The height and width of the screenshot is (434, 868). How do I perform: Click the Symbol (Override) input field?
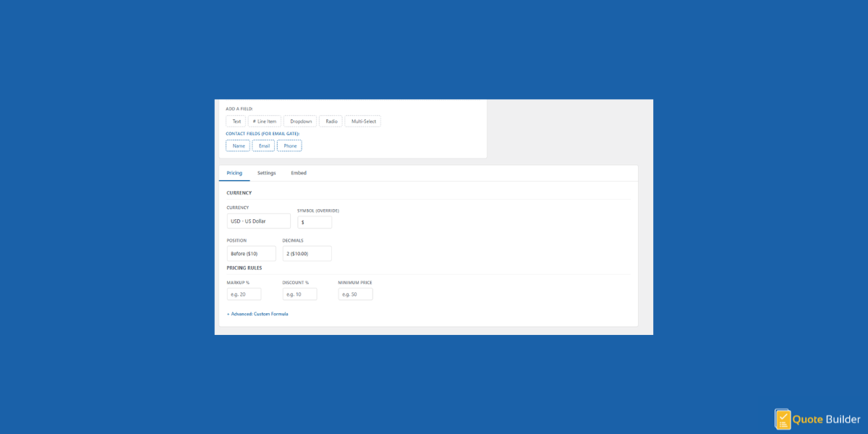(x=315, y=222)
